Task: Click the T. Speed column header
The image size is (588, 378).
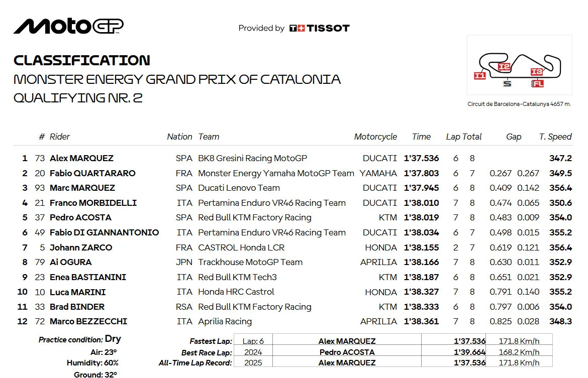Action: (x=555, y=137)
